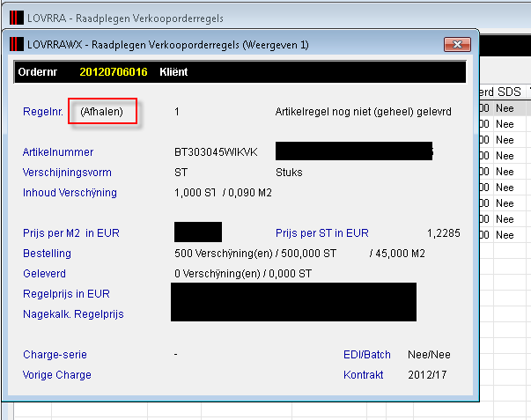Click the LOVRRA - Raadplegen Verkooporderregels window title
Viewport: 531px width, 420px height.
coord(125,18)
